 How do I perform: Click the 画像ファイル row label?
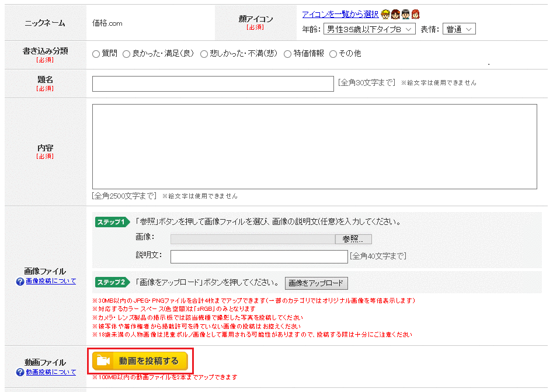[x=45, y=271]
